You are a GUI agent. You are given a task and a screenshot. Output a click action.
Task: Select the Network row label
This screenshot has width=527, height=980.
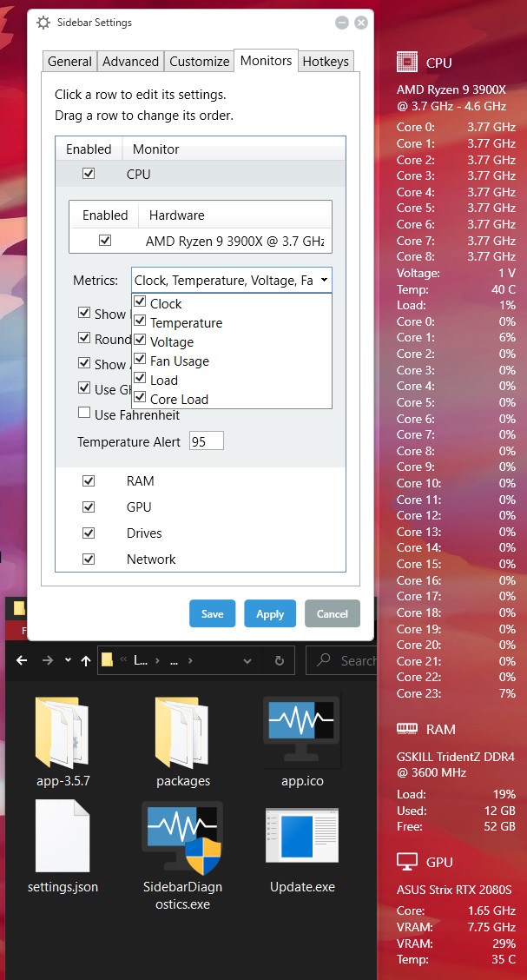(x=151, y=559)
